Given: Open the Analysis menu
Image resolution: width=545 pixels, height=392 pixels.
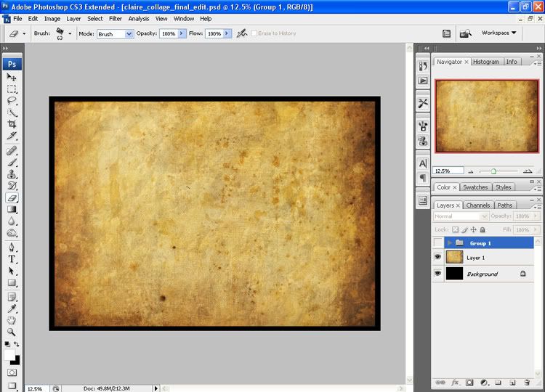Looking at the screenshot, I should point(139,19).
